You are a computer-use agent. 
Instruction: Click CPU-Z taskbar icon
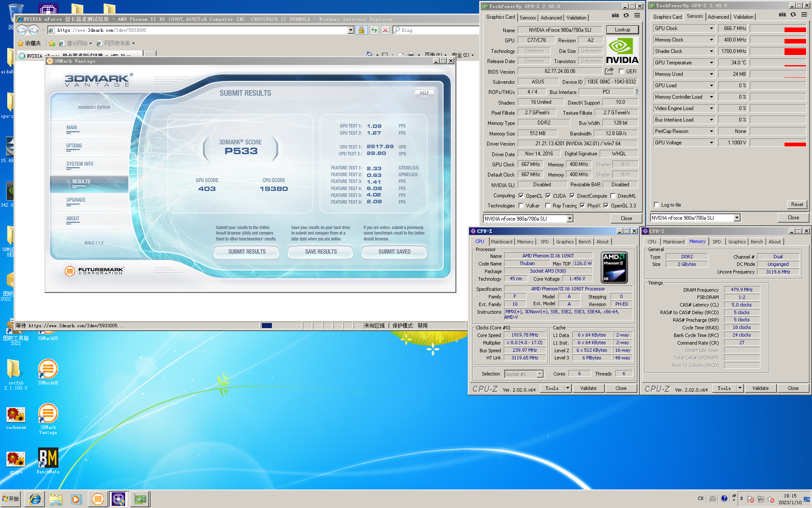(x=119, y=500)
